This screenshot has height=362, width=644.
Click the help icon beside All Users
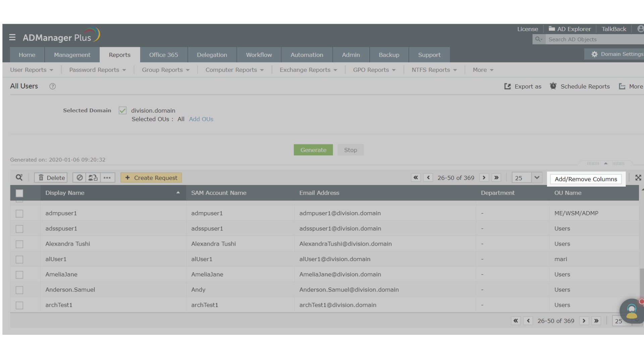click(52, 86)
